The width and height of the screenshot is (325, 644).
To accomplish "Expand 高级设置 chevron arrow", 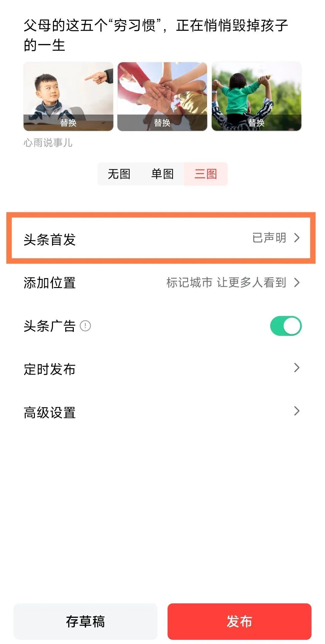I will (297, 411).
